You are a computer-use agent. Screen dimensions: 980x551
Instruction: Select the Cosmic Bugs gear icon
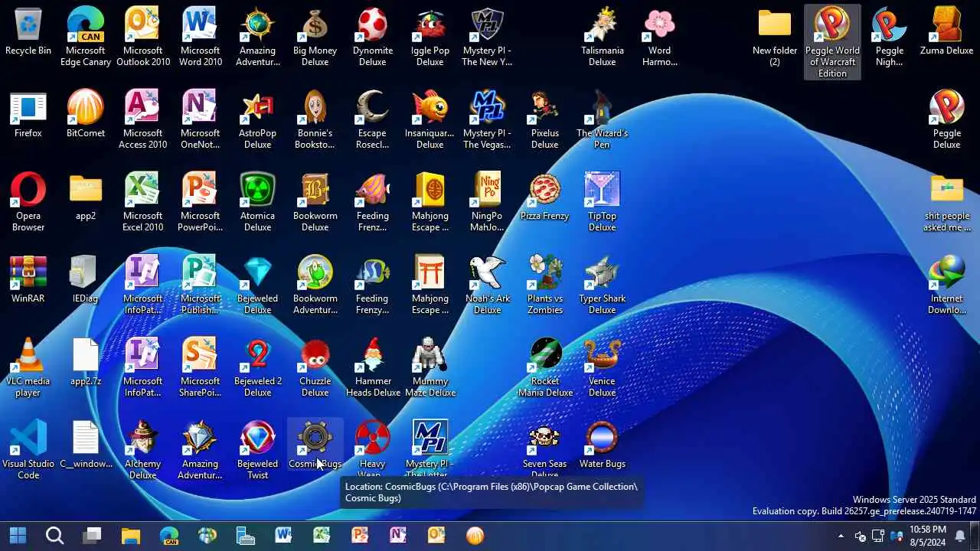(315, 444)
